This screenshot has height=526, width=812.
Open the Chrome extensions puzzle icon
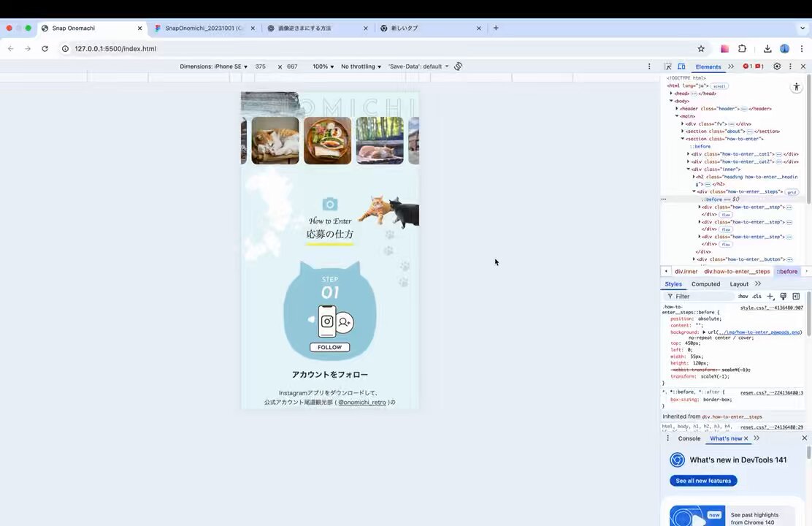(742, 49)
